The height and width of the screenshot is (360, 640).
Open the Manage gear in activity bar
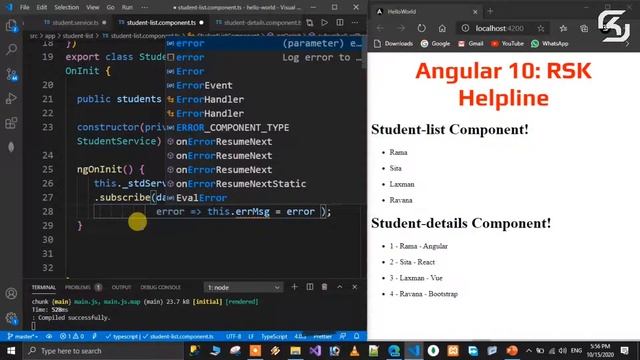pyautogui.click(x=11, y=318)
